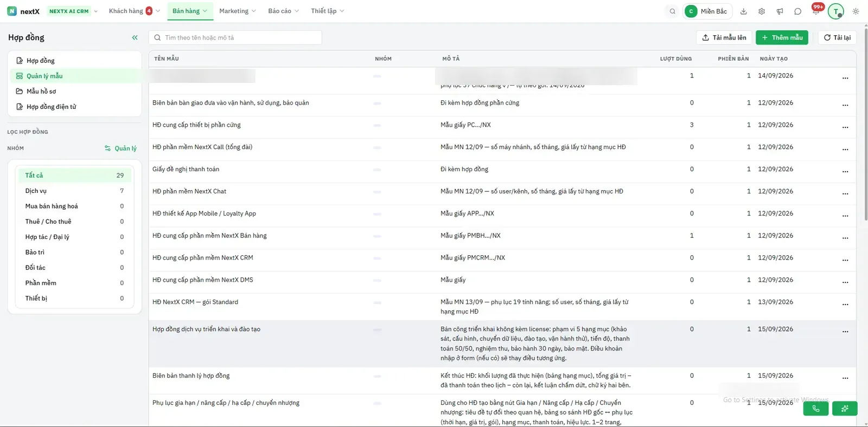Open the Báo cáo menu
Viewport: 868px width, 427px height.
tap(283, 11)
